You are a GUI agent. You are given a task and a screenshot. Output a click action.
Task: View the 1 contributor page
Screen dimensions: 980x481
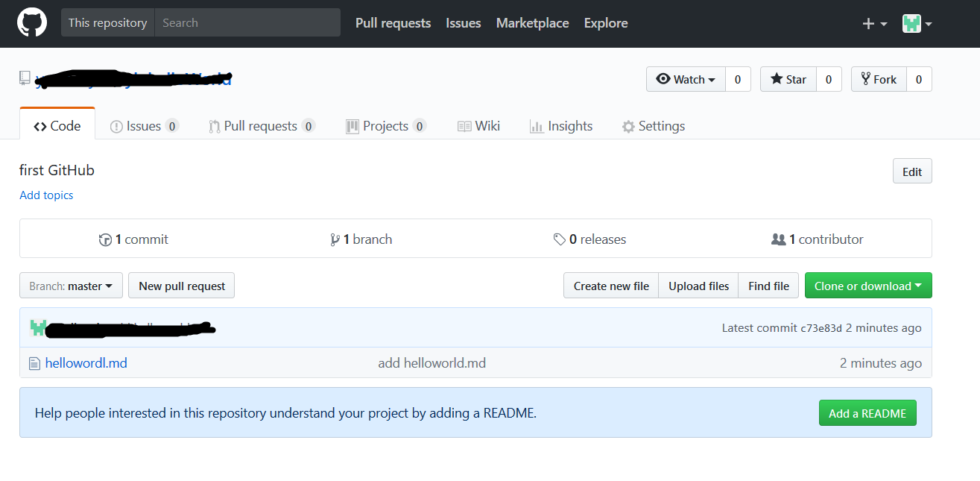[817, 239]
